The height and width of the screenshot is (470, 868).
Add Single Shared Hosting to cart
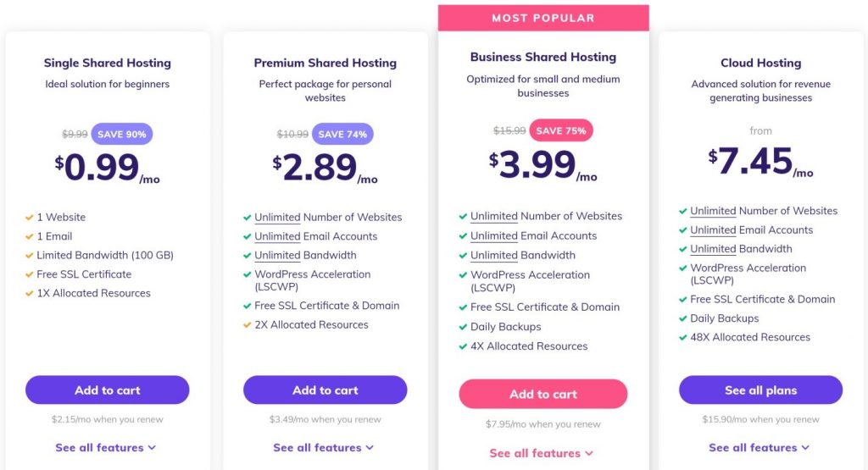tap(108, 390)
